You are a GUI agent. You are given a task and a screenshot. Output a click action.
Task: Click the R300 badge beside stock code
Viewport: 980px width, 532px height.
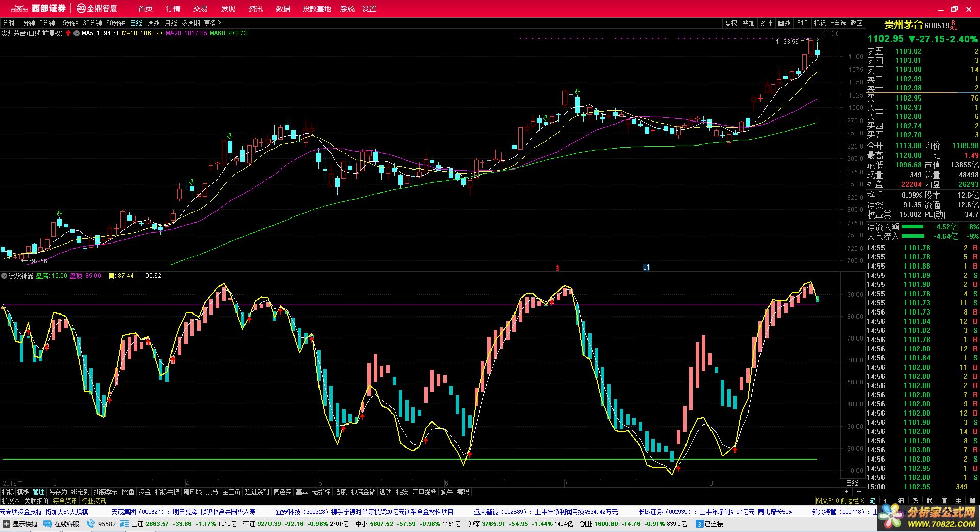[x=954, y=25]
